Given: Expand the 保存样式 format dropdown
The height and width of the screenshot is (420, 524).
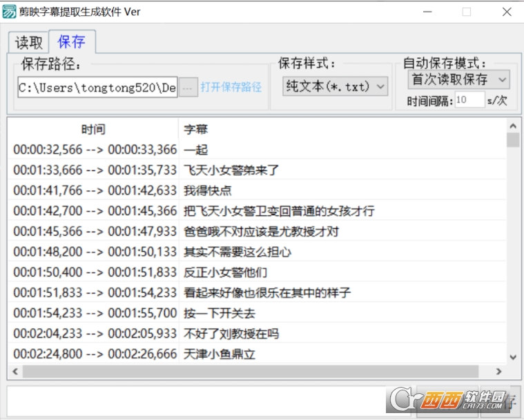Looking at the screenshot, I should 335,86.
